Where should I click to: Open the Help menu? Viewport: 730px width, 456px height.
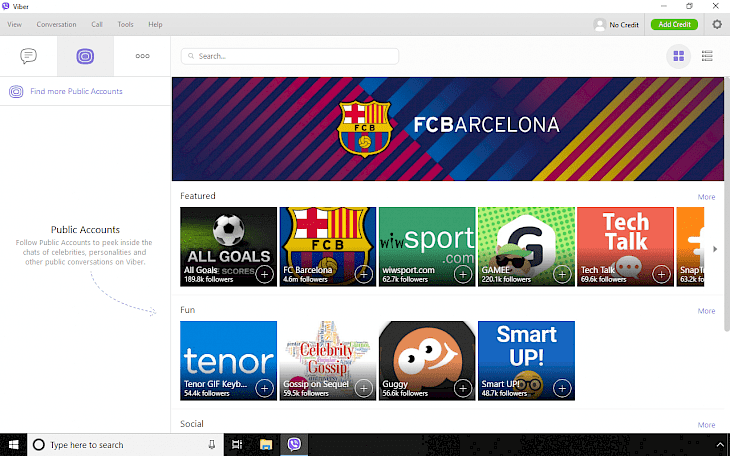(155, 24)
